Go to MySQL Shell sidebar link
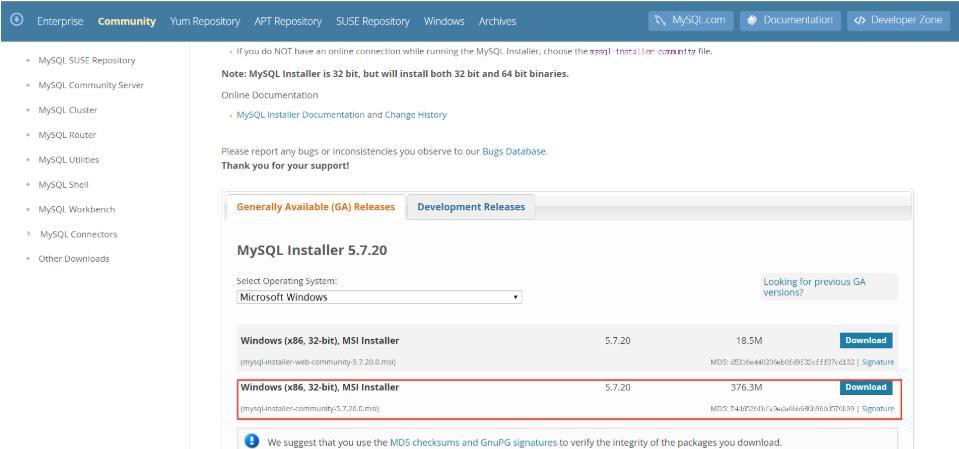Image resolution: width=959 pixels, height=449 pixels. click(64, 184)
